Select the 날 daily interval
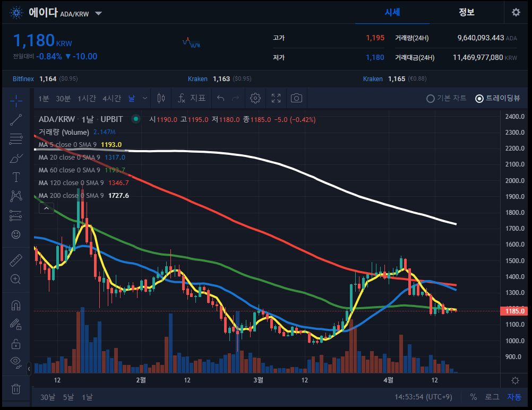532x410 pixels. [132, 99]
